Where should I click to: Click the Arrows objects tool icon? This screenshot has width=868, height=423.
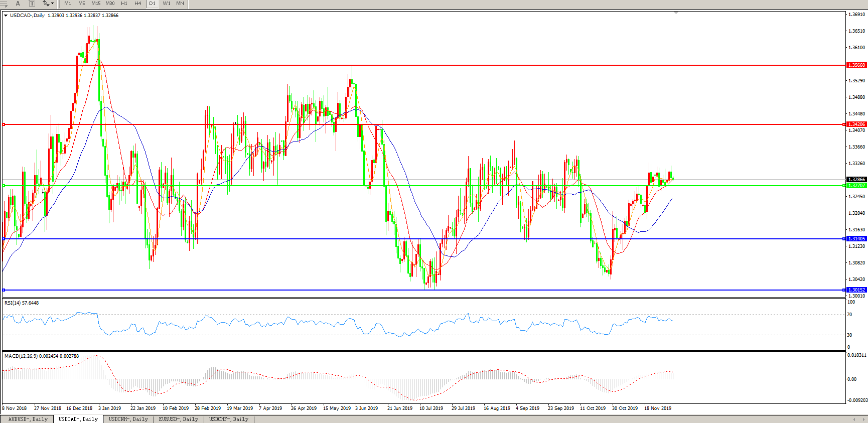(46, 4)
